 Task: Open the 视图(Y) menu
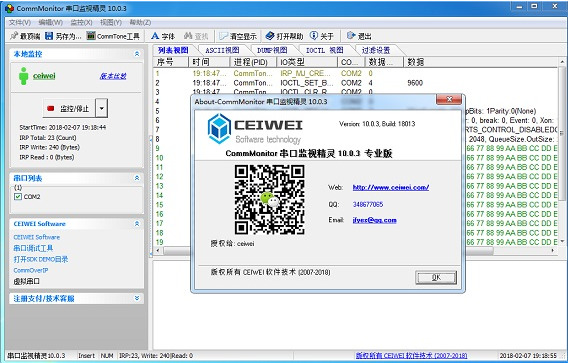(x=111, y=22)
